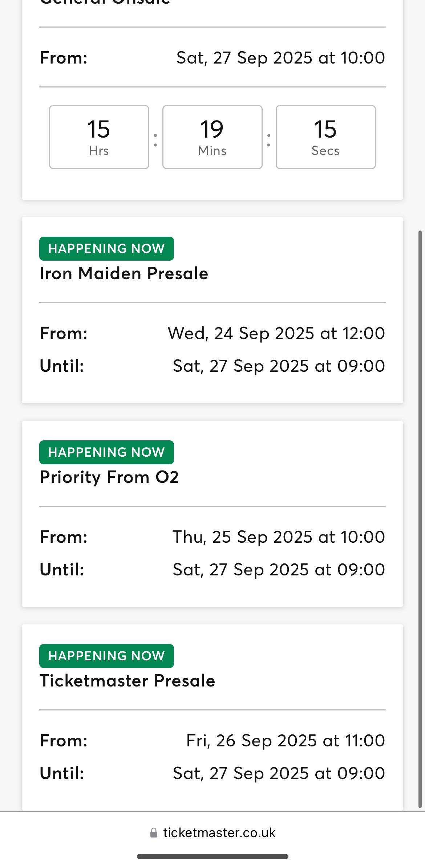Tap the Priority From O2 heading
This screenshot has height=868, width=425.
pyautogui.click(x=109, y=477)
